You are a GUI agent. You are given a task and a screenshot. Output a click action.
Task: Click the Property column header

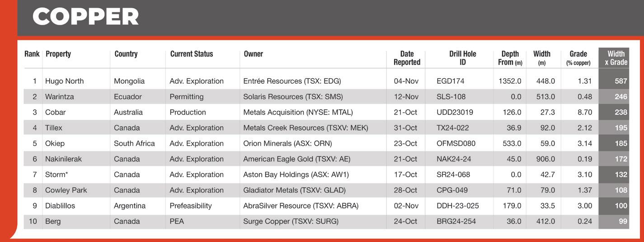58,54
